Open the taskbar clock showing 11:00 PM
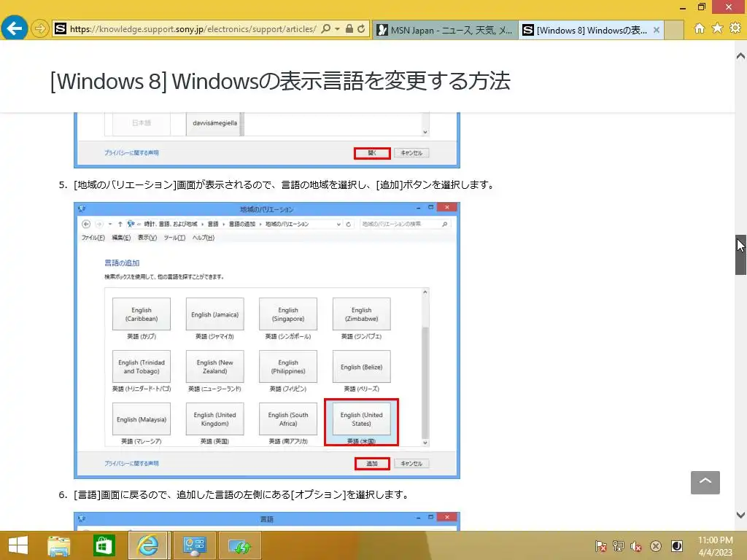 click(x=716, y=546)
